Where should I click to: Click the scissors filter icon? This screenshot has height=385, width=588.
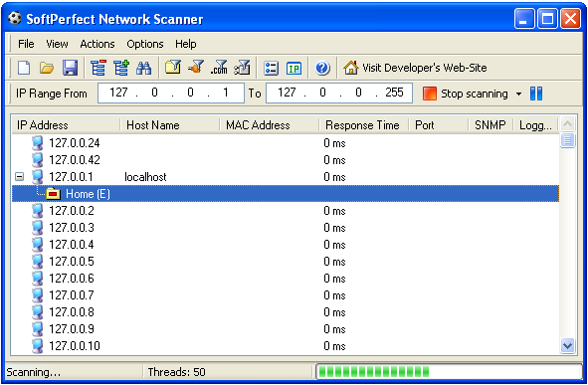click(242, 68)
